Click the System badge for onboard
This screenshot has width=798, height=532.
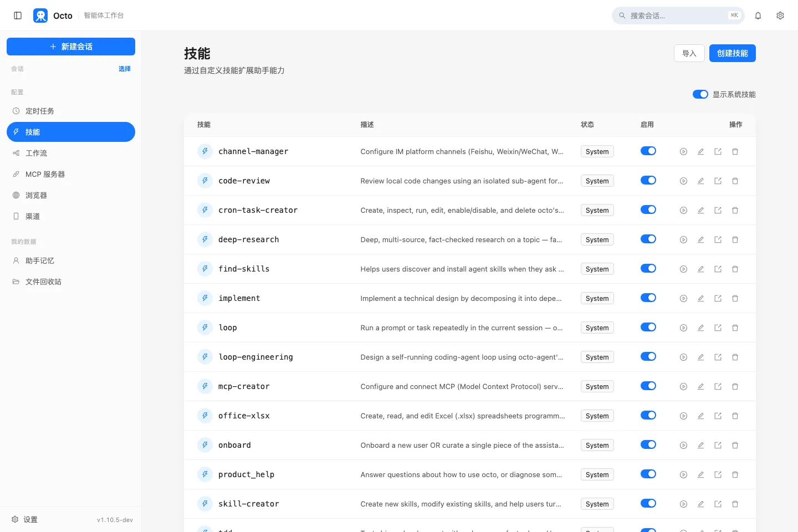tap(597, 445)
